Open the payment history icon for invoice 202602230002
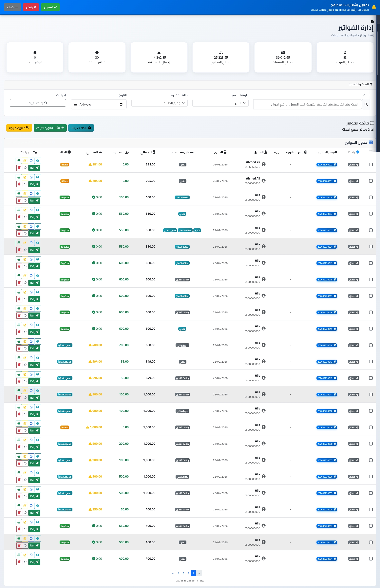 pos(31,227)
